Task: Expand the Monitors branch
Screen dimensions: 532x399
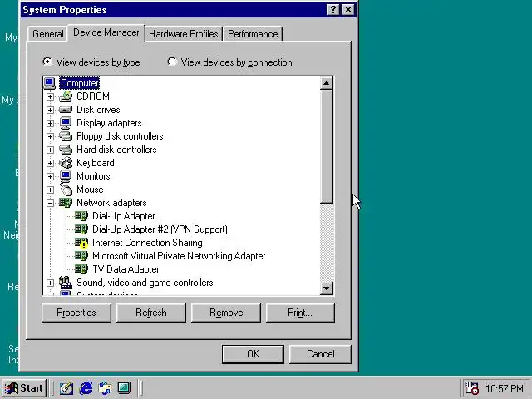Action: tap(50, 176)
